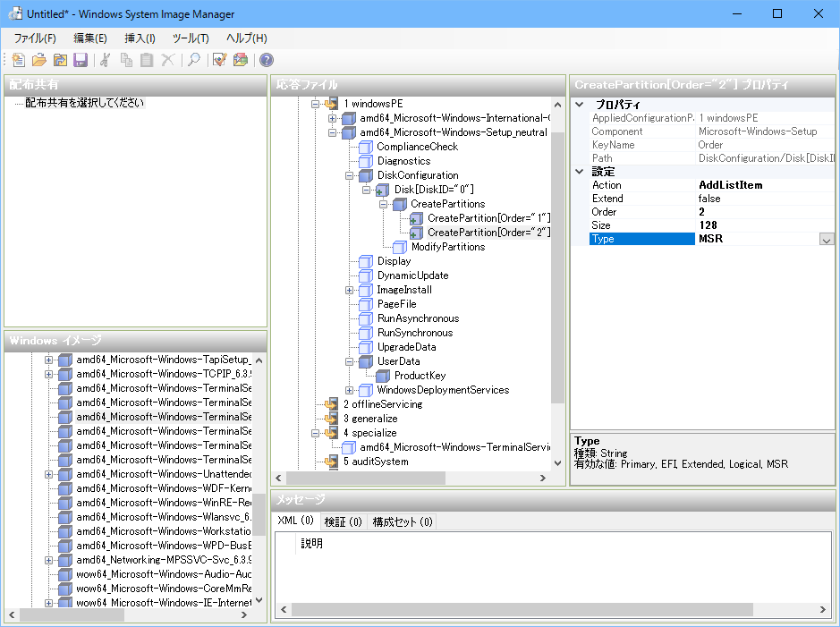This screenshot has height=627, width=840.
Task: Cut selection with the scissors icon
Action: click(x=105, y=60)
